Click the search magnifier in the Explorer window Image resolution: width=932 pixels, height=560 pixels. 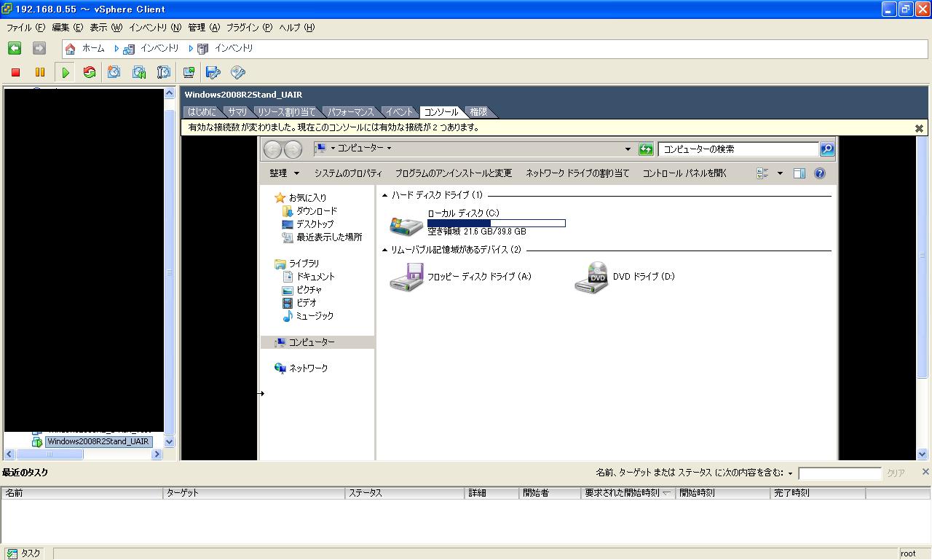click(826, 149)
